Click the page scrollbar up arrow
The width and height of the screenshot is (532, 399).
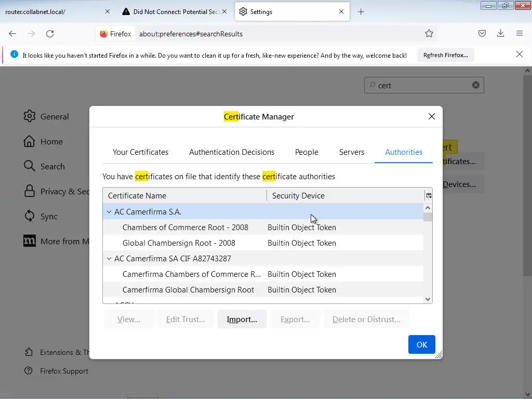point(527,71)
